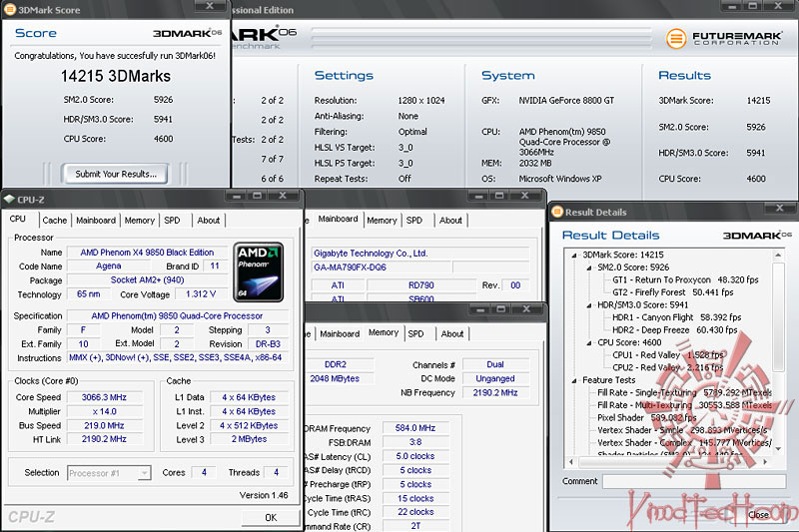The height and width of the screenshot is (532, 799).
Task: Select the Pixel Shader result row
Action: (x=646, y=417)
